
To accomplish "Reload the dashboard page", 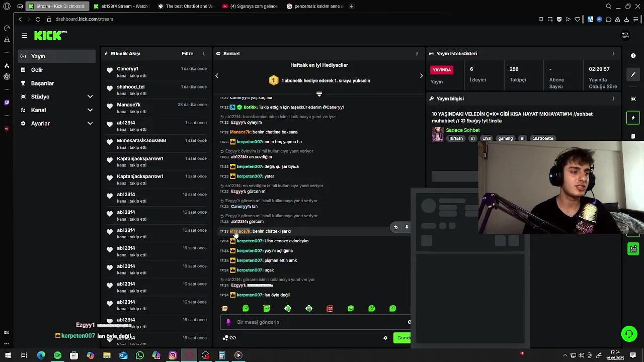I will pyautogui.click(x=38, y=19).
